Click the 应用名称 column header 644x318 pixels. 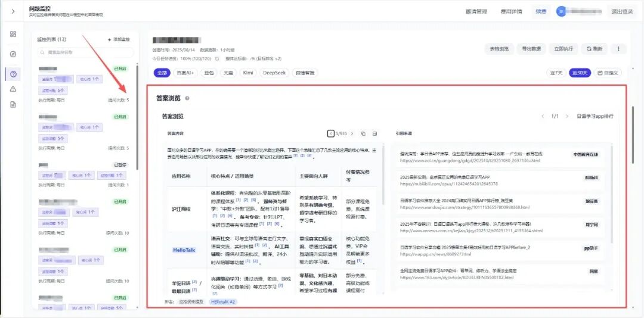[181, 176]
